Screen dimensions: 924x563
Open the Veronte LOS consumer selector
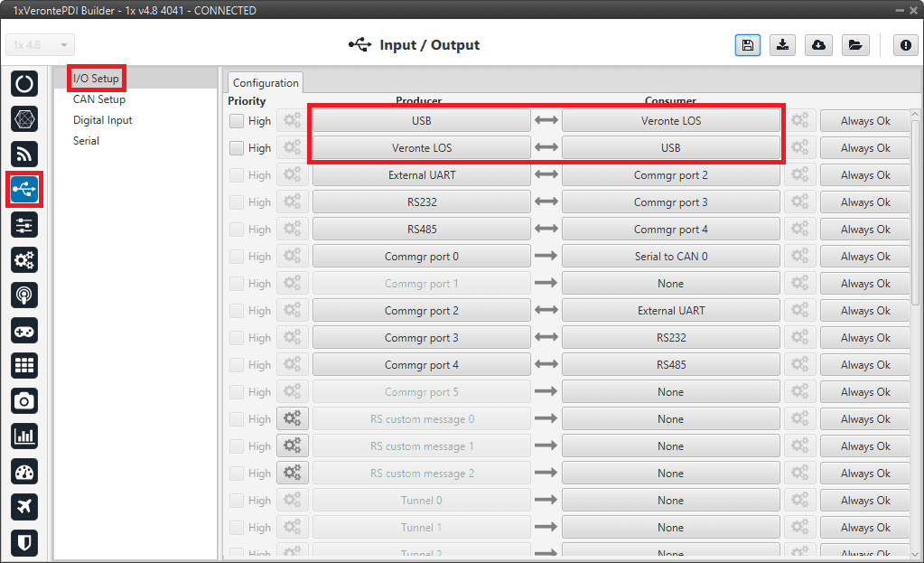[670, 121]
